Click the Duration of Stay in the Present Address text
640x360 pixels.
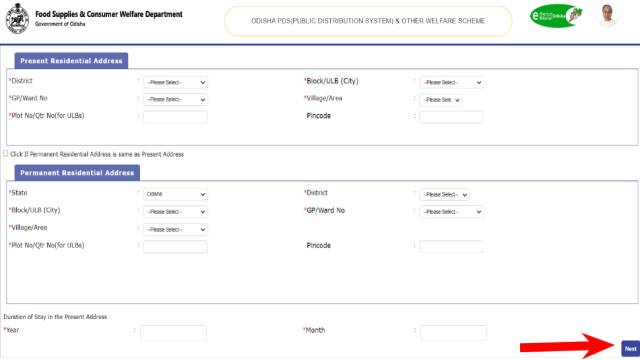click(x=55, y=317)
